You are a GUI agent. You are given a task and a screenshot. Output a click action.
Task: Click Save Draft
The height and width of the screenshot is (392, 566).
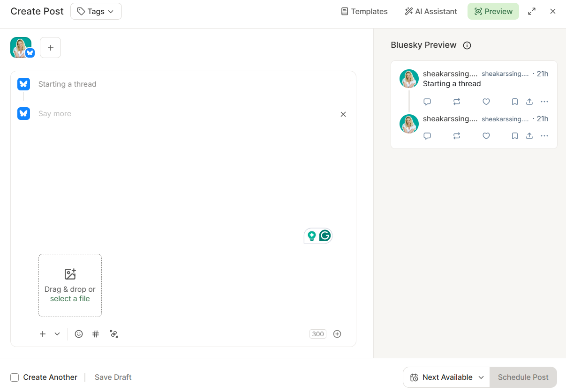point(113,377)
